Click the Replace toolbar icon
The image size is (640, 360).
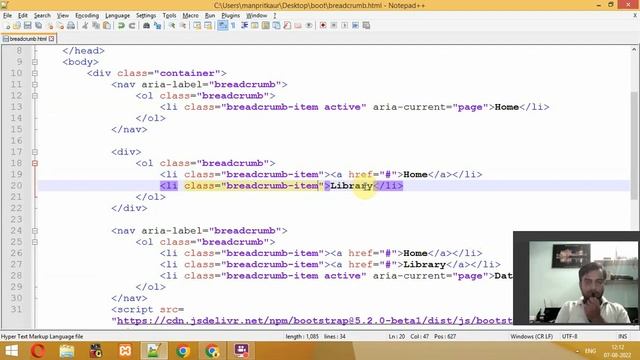pyautogui.click(x=157, y=25)
